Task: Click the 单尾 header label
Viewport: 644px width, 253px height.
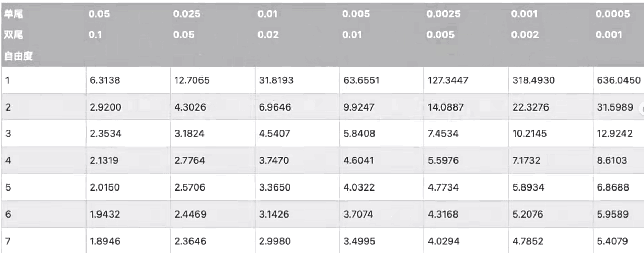Action: point(13,14)
